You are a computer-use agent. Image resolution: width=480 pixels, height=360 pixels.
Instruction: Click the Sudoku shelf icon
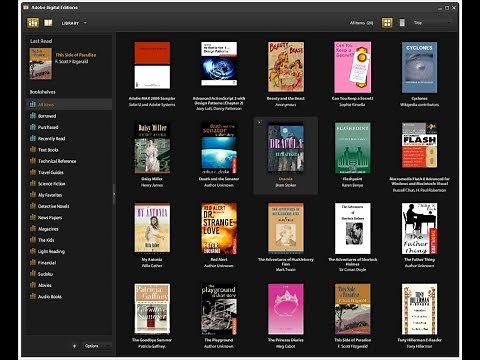click(x=33, y=274)
